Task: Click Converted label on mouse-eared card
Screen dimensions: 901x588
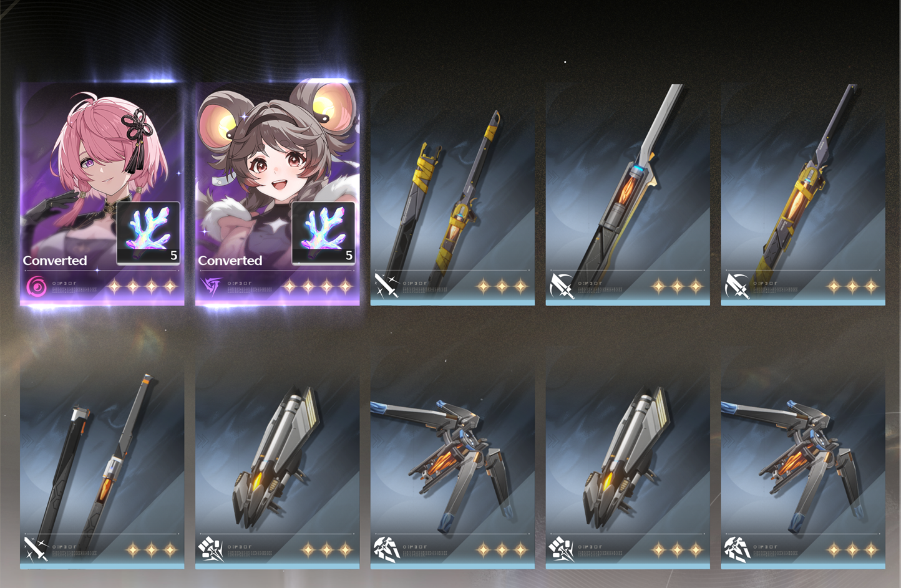Action: (x=230, y=261)
